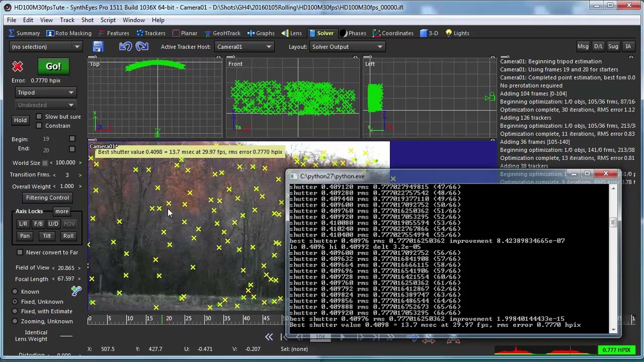The image size is (644, 362).
Task: Click the redo arrow icon
Action: [x=142, y=47]
